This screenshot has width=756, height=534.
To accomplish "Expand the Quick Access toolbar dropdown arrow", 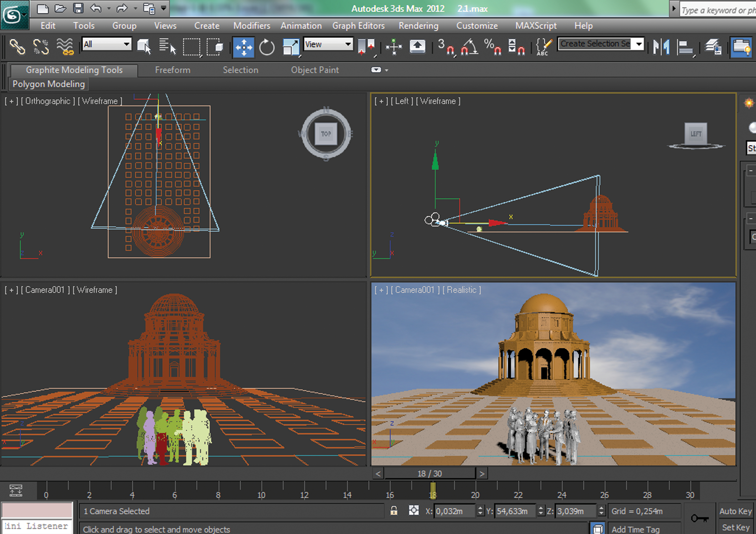I will tap(164, 8).
